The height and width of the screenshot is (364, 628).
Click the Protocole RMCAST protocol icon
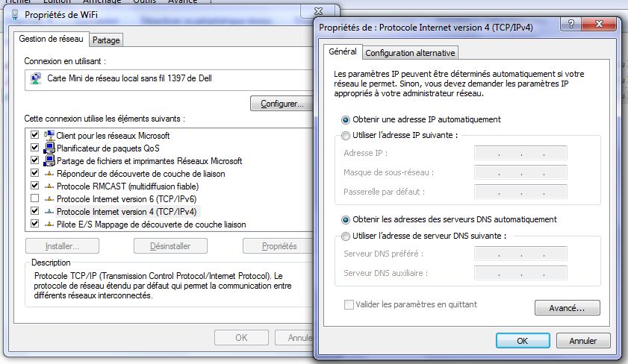click(49, 186)
